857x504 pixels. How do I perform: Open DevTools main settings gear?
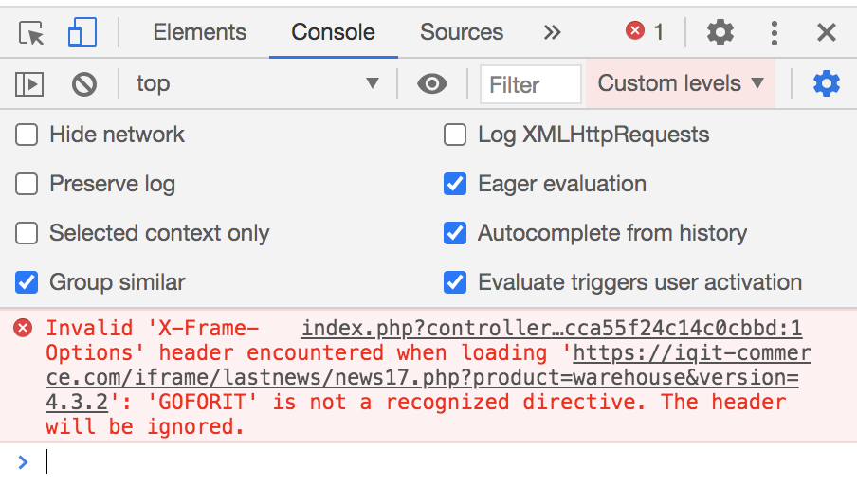tap(720, 33)
